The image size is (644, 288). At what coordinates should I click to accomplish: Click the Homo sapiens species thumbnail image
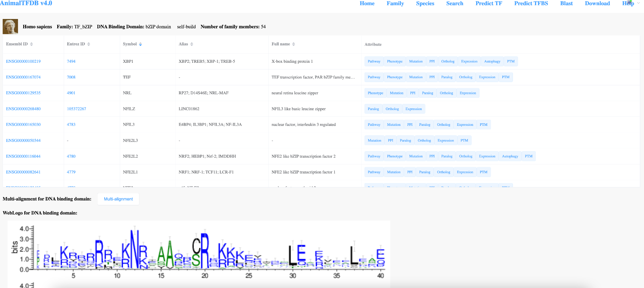[x=10, y=26]
